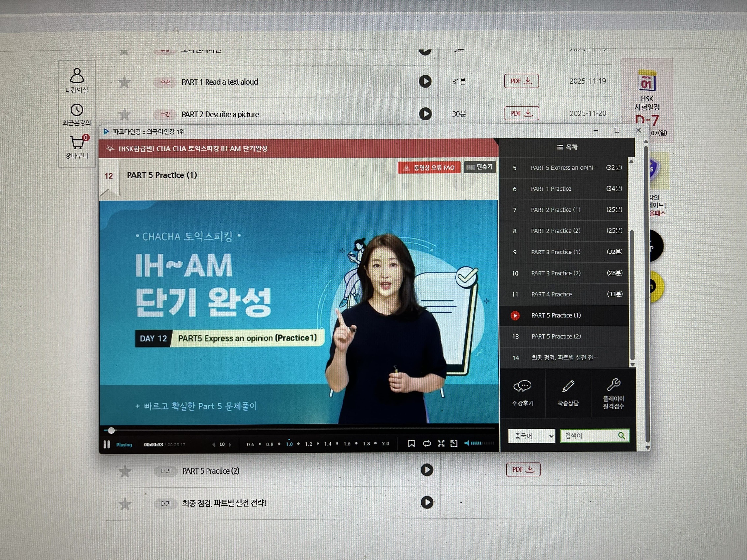747x560 pixels.
Task: Click 플레이어 원격접수 wrench icon
Action: click(x=613, y=385)
